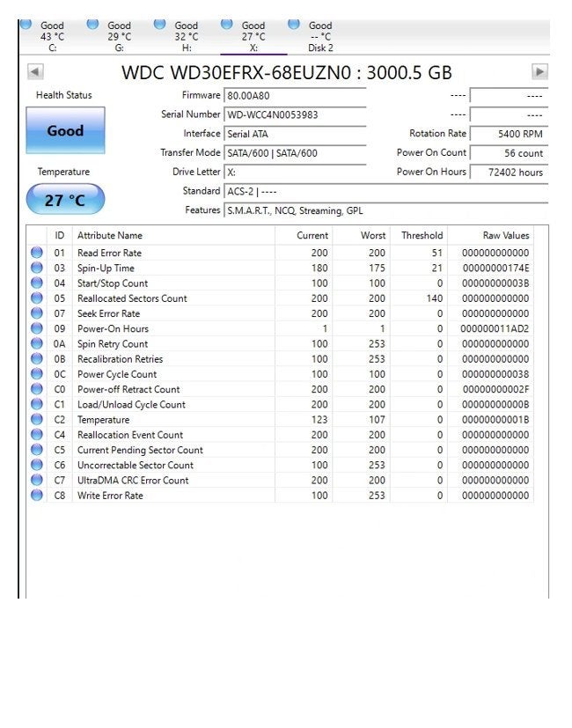Click the ID column header
This screenshot has width=572, height=728.
coord(60,235)
